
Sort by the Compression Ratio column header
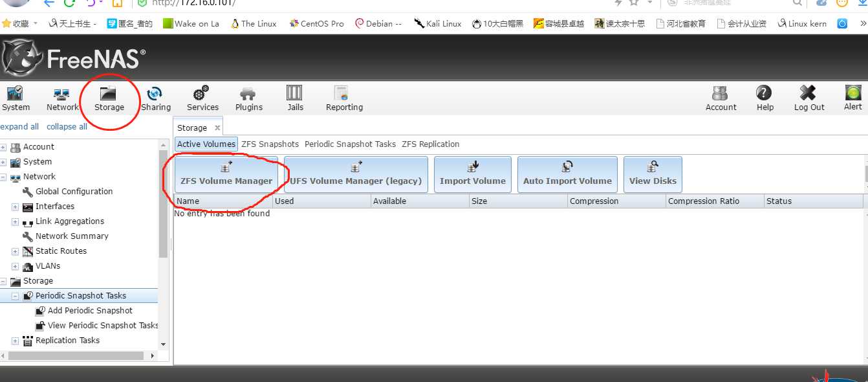point(714,201)
